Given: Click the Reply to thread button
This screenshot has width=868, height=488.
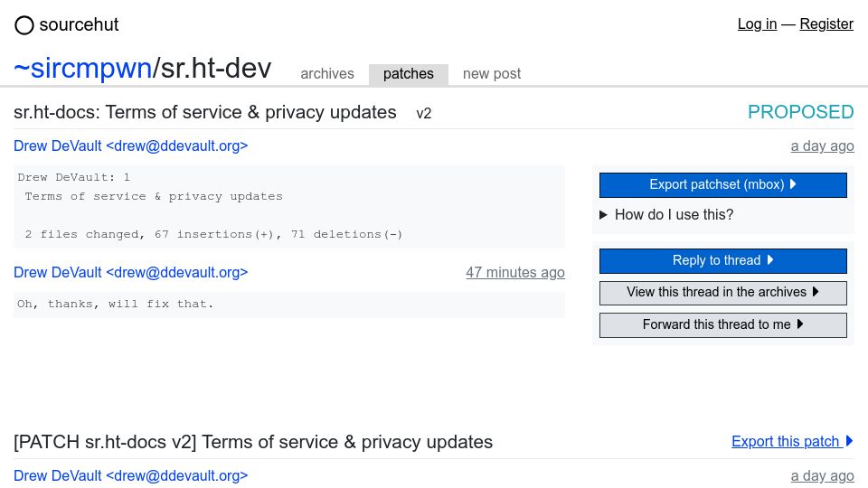Looking at the screenshot, I should point(723,260).
